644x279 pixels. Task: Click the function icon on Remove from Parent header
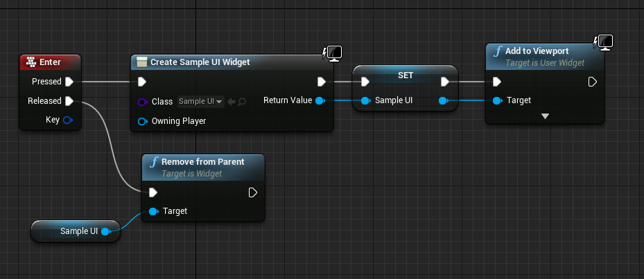154,162
